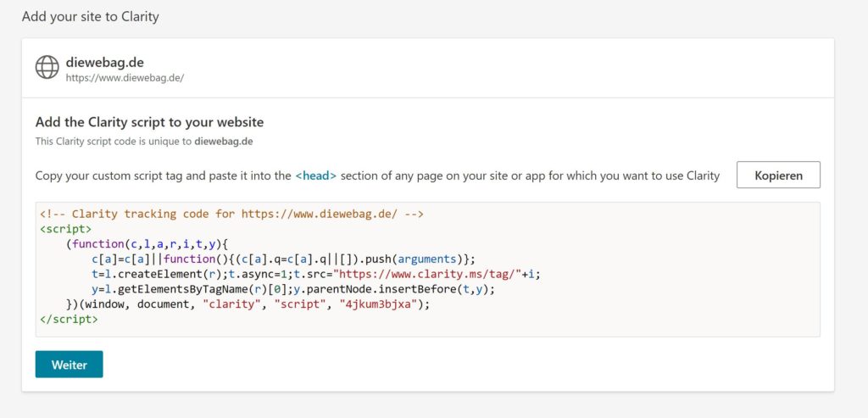Viewport: 868px width, 418px height.
Task: Click the Weiter button
Action: 70,365
